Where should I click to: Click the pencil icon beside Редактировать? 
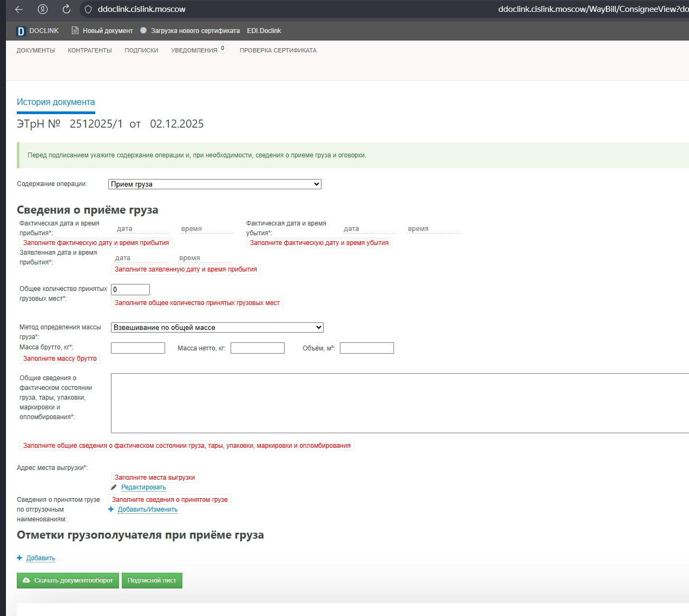(114, 487)
